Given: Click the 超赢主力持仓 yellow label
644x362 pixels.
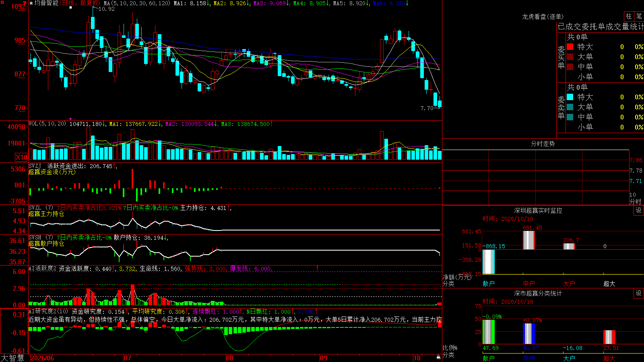Looking at the screenshot, I should point(46,214).
